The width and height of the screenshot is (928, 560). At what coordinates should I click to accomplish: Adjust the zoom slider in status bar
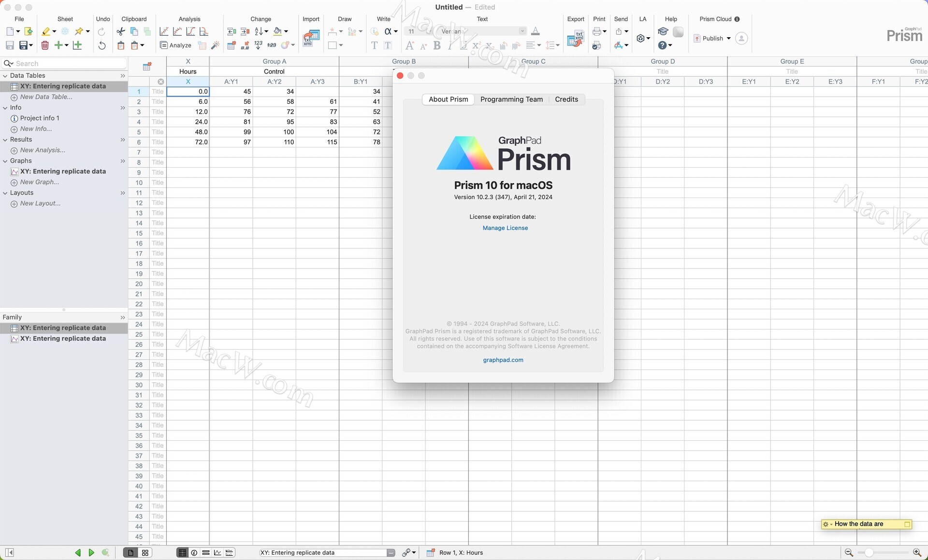click(869, 552)
